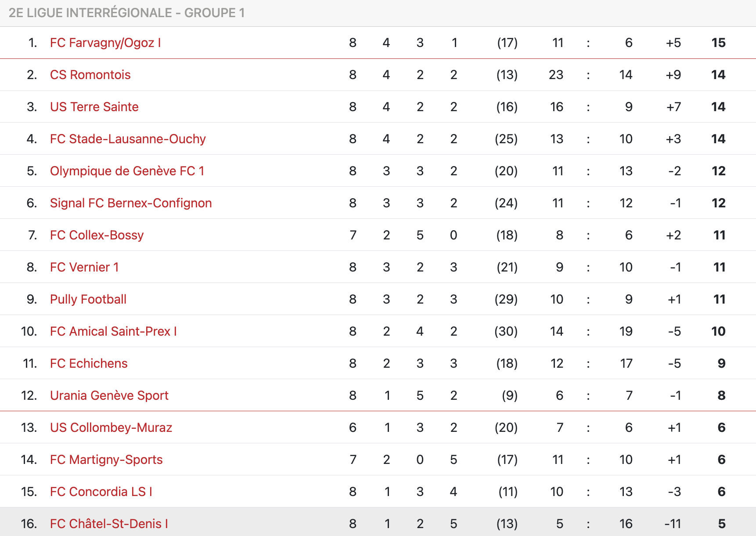The height and width of the screenshot is (536, 756).
Task: Select FC Concordia LS I team
Action: coord(101,492)
